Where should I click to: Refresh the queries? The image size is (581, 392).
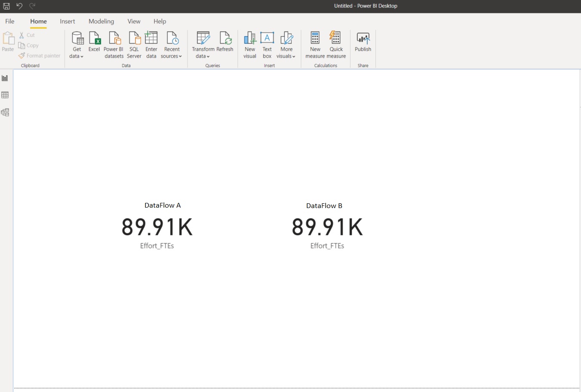[225, 42]
